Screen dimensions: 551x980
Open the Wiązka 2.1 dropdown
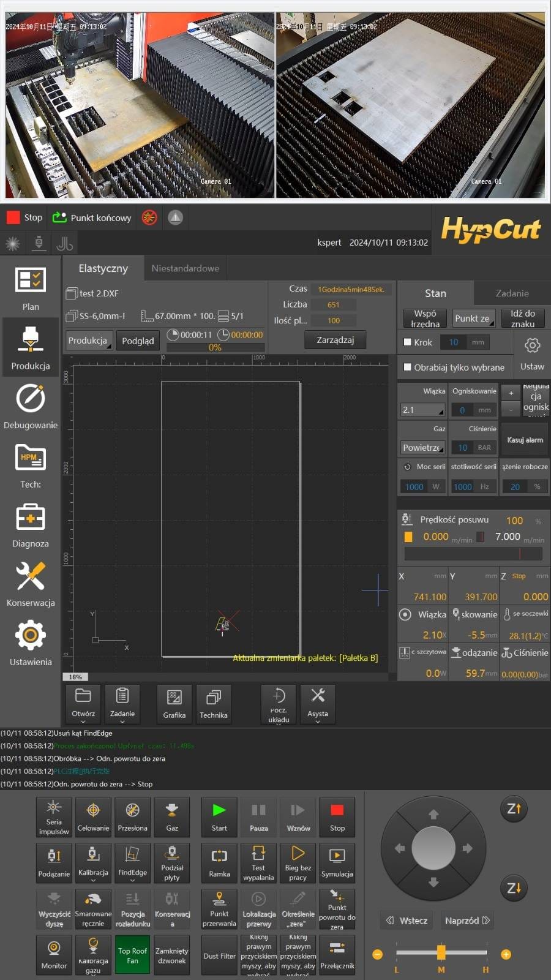pyautogui.click(x=422, y=410)
